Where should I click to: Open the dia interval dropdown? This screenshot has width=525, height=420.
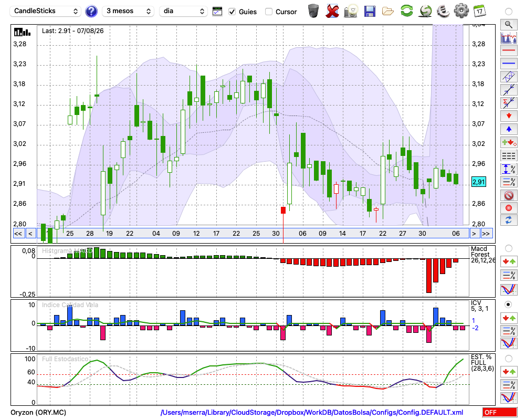coord(183,11)
